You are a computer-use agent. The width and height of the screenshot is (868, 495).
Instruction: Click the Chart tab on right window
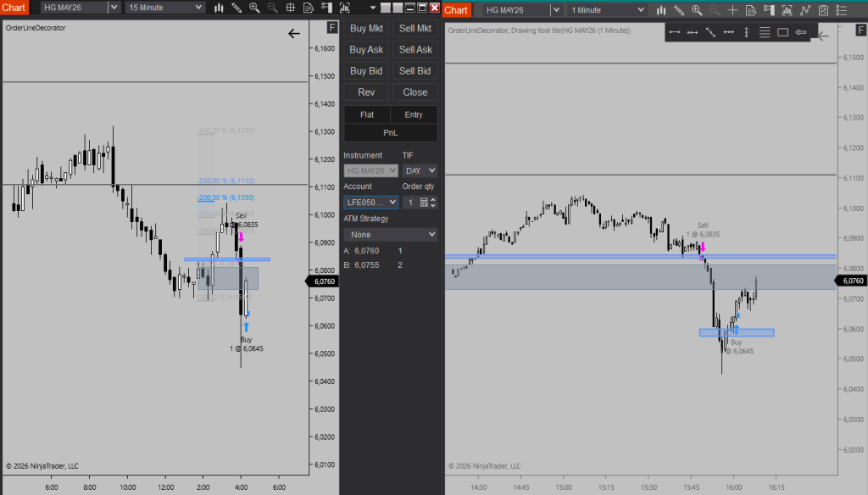[456, 10]
